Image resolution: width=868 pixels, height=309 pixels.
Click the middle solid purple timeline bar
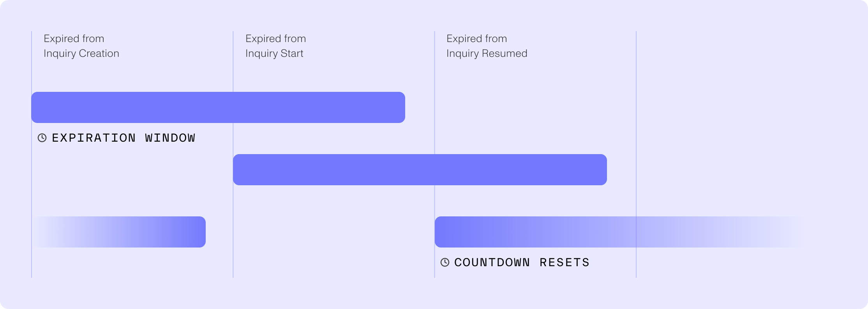click(x=420, y=170)
